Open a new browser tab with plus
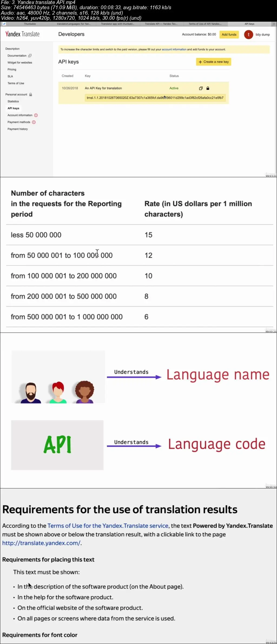277x644 pixels. click(274, 24)
